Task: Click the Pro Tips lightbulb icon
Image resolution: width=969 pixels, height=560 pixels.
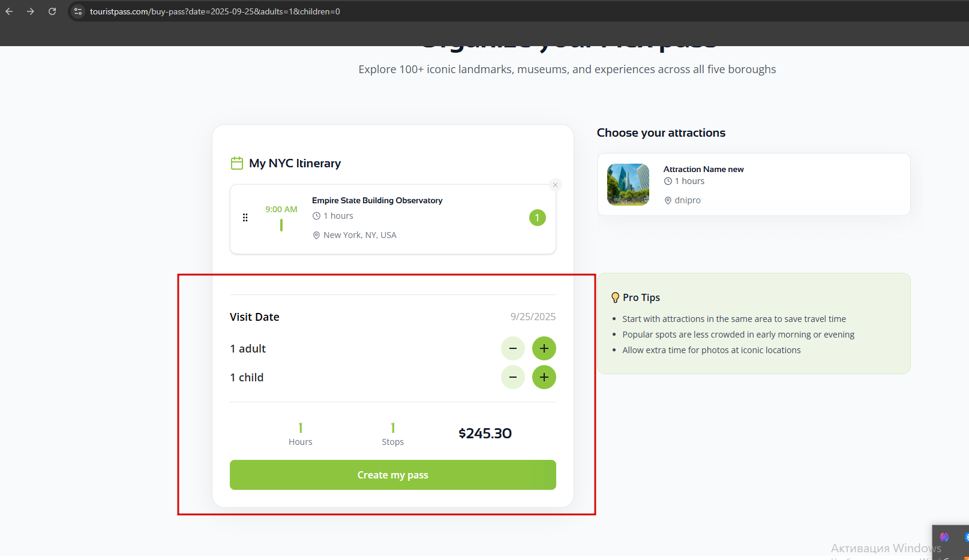Action: (x=615, y=297)
